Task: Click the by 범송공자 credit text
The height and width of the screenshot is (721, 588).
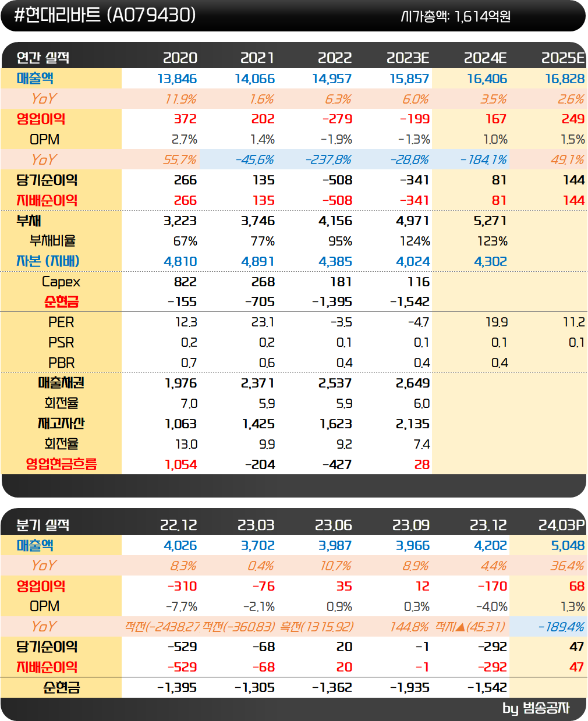Action: 536,708
